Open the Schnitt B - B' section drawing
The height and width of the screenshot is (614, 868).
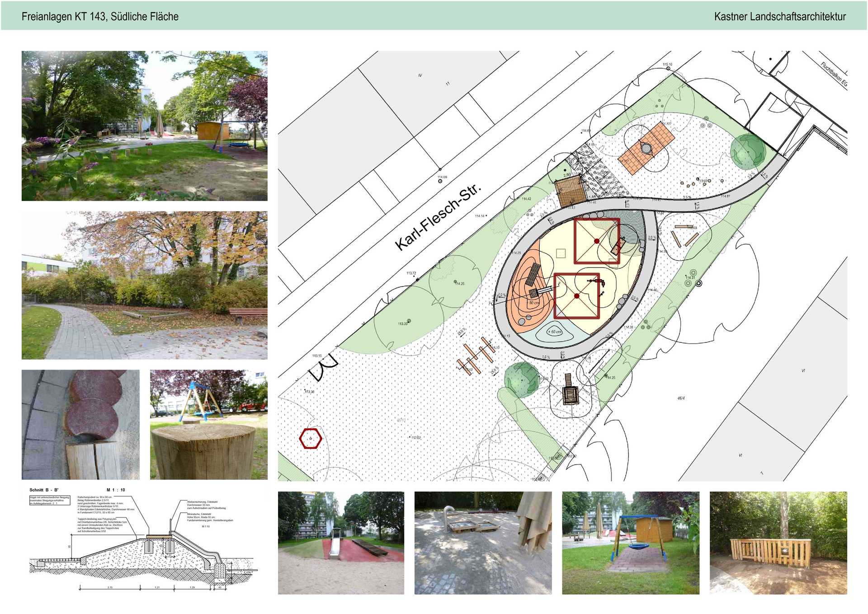(x=142, y=539)
